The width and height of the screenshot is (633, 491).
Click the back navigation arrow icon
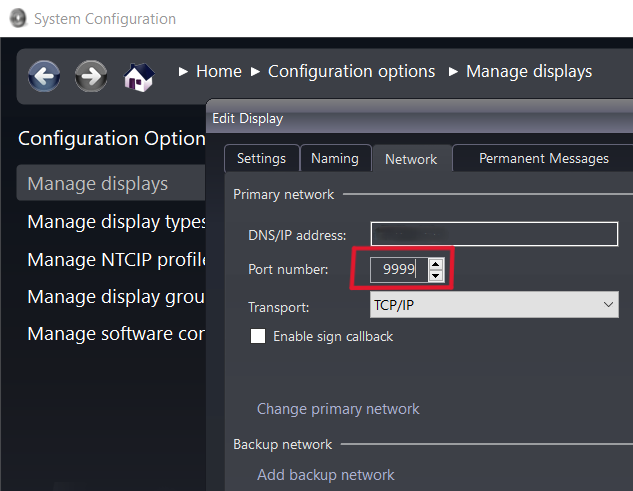pyautogui.click(x=44, y=75)
